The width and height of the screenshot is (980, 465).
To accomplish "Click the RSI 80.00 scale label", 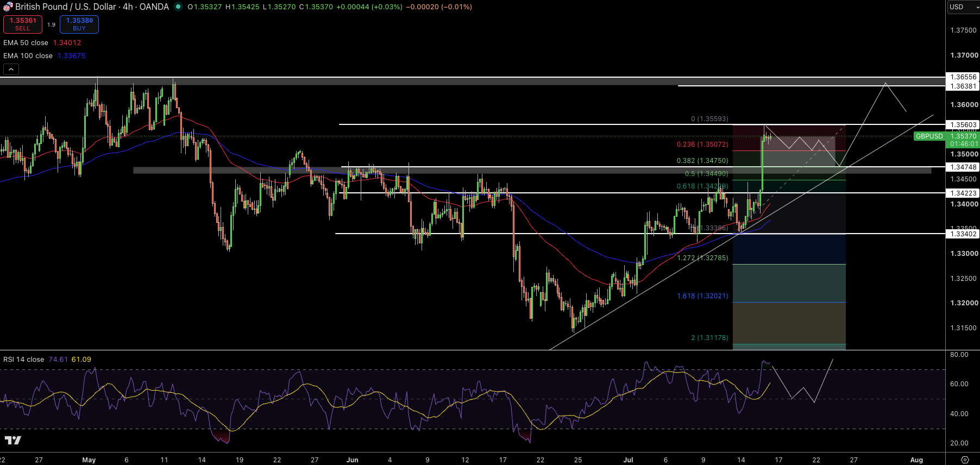I will [959, 355].
